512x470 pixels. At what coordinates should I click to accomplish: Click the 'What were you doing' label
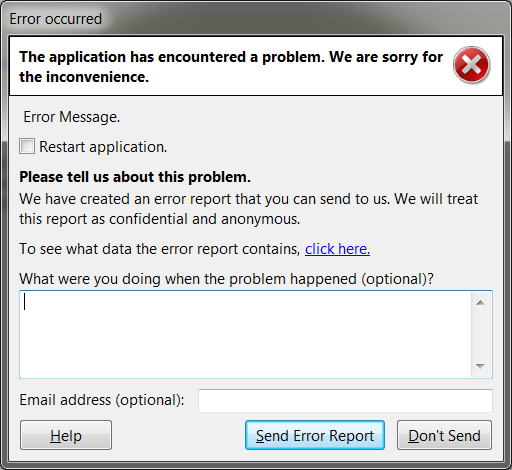tap(226, 279)
